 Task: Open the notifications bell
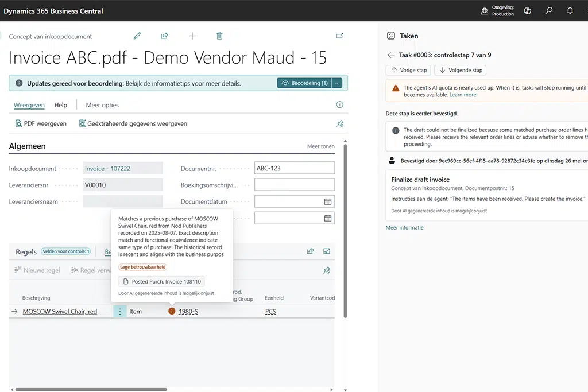tap(570, 11)
